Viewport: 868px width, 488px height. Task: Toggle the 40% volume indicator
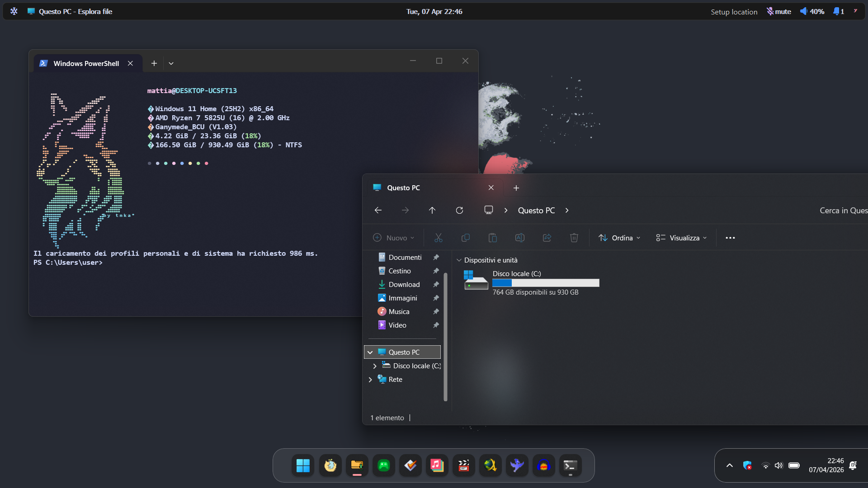[812, 12]
